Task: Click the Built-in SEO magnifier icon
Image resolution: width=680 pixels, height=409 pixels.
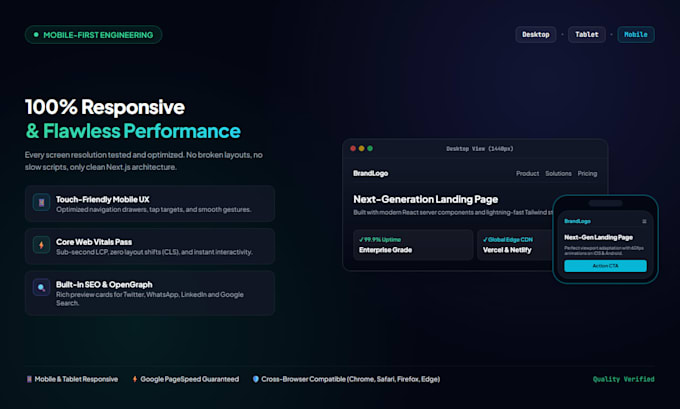Action: (x=42, y=288)
